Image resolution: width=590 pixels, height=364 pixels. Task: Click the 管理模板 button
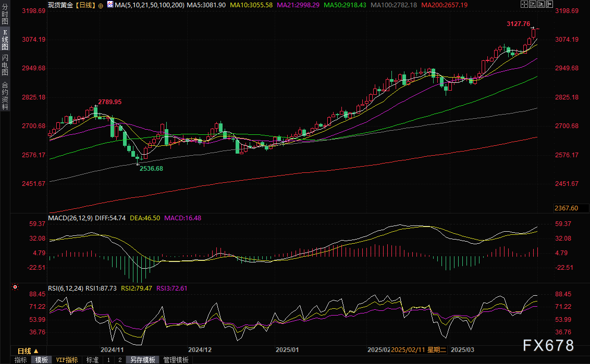176,360
